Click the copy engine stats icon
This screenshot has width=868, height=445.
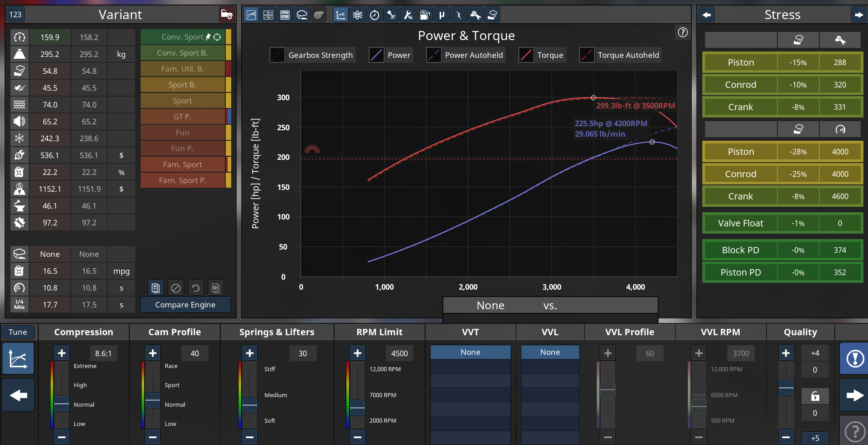click(x=156, y=288)
